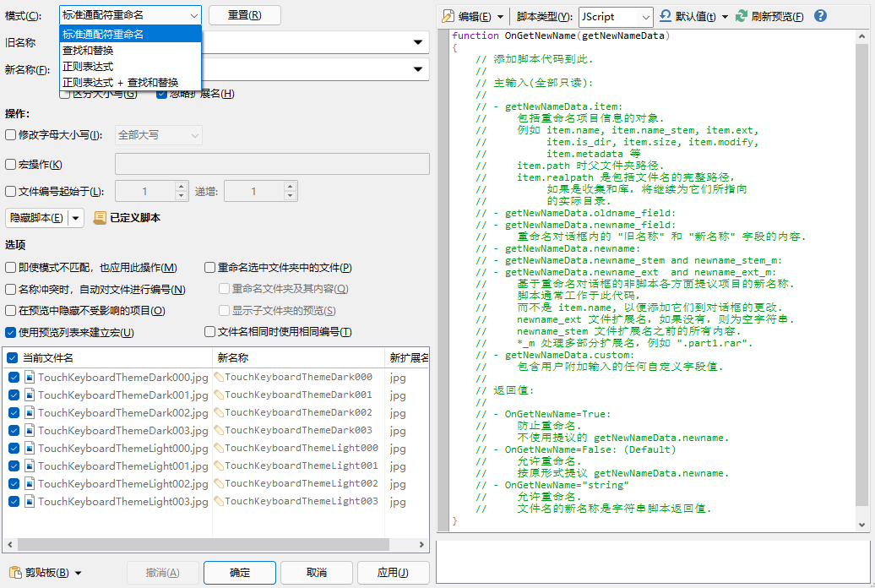875x588 pixels.
Task: Enable same number for identical filenames checkbox
Action: pyautogui.click(x=209, y=332)
